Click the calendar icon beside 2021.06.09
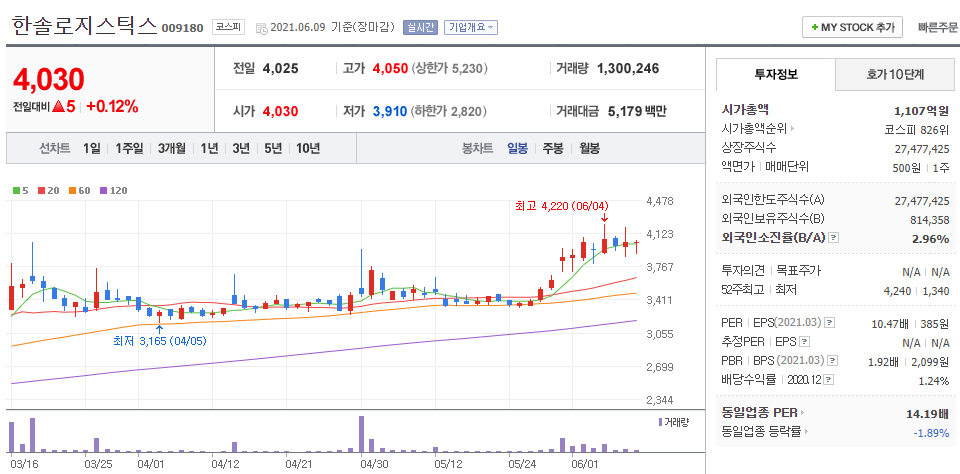The width and height of the screenshot is (960, 474). pyautogui.click(x=261, y=28)
